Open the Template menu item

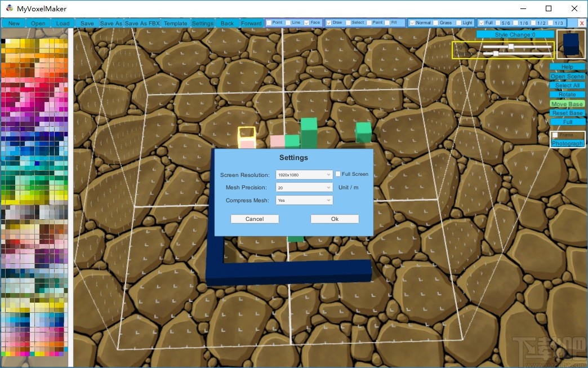tap(175, 23)
